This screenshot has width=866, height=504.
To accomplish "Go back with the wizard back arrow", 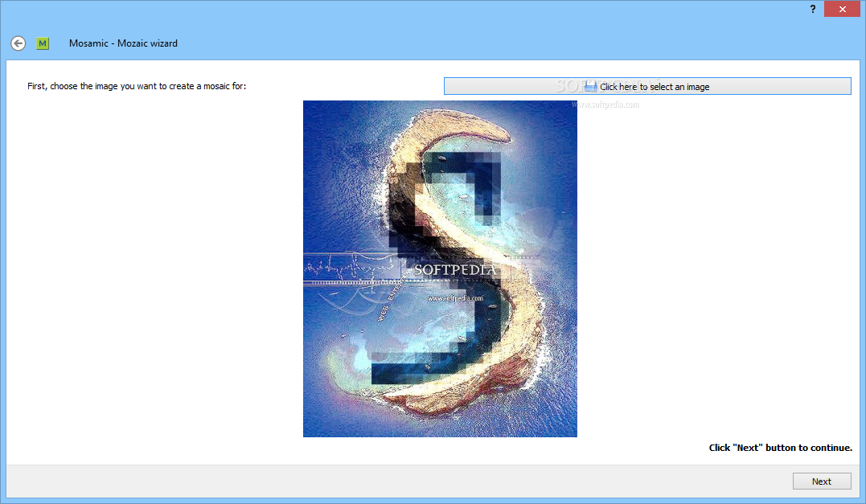I will point(18,43).
